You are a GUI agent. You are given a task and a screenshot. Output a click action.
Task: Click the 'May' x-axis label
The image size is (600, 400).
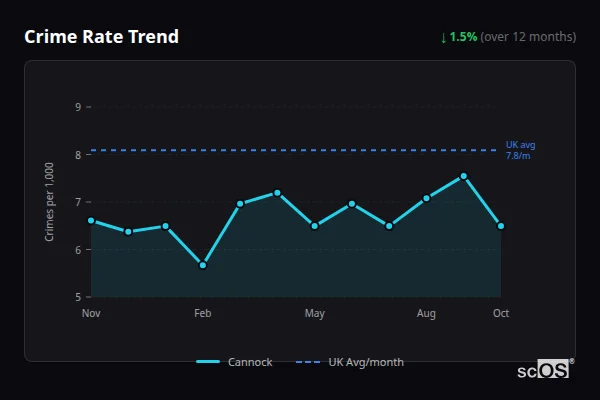click(315, 313)
